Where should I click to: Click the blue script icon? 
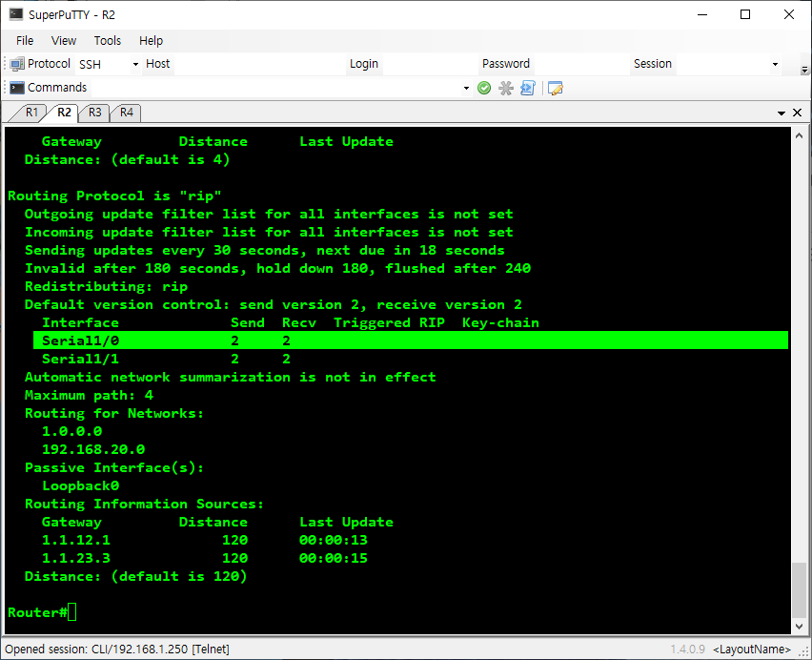click(x=528, y=88)
